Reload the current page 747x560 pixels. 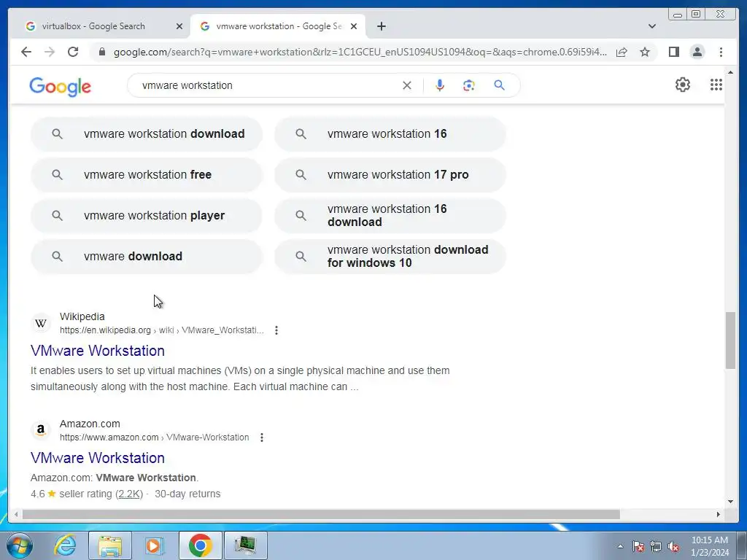pos(73,52)
